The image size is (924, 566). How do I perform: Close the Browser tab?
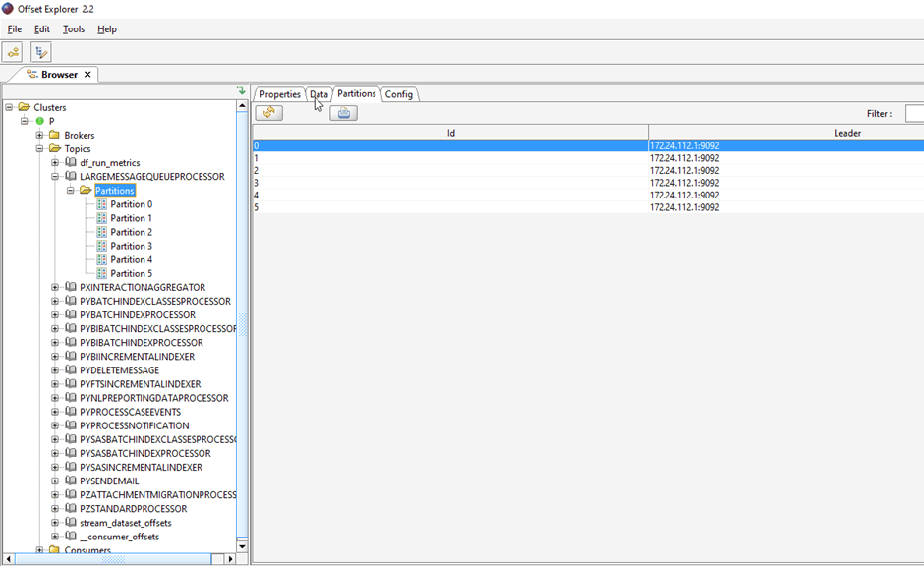[87, 75]
